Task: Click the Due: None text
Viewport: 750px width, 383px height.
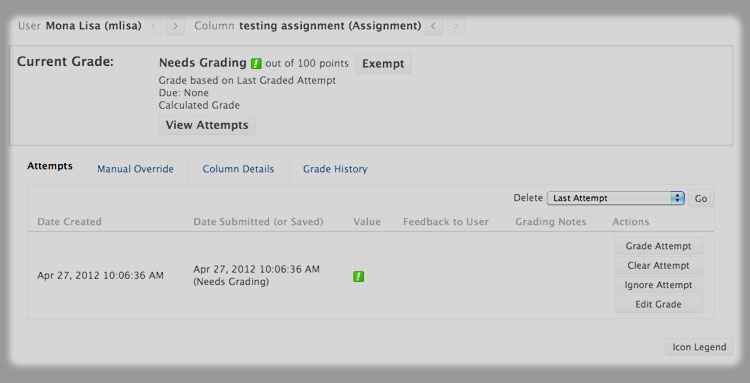Action: tap(184, 93)
